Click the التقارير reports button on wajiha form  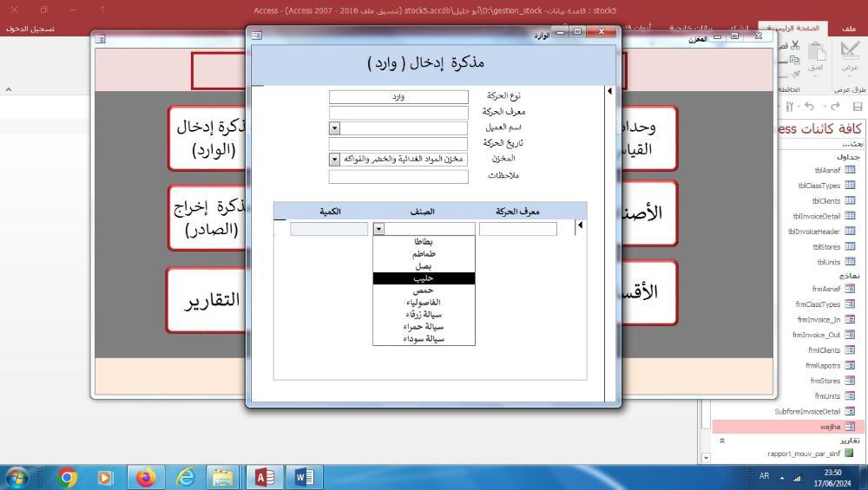point(207,300)
